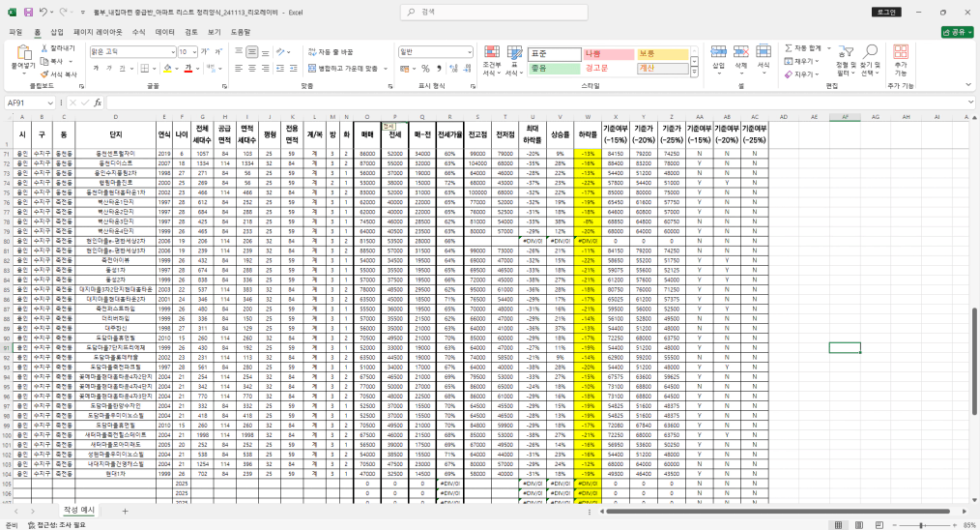
Task: Open Find and Select (찾기 및 선택)
Action: click(870, 61)
